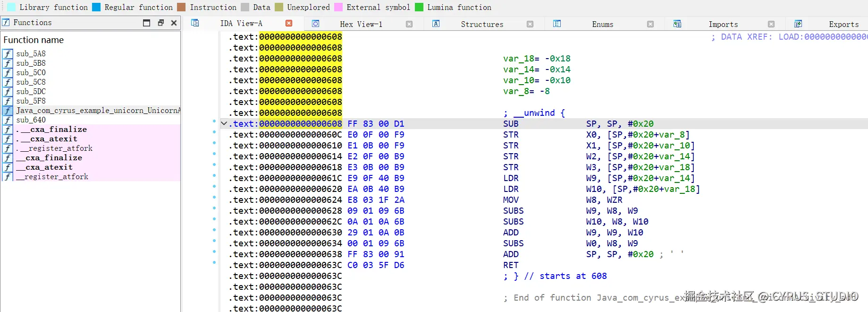Viewport: 868px width, 312px height.
Task: Select __cxa_finalize without leading dot
Action: [49, 158]
